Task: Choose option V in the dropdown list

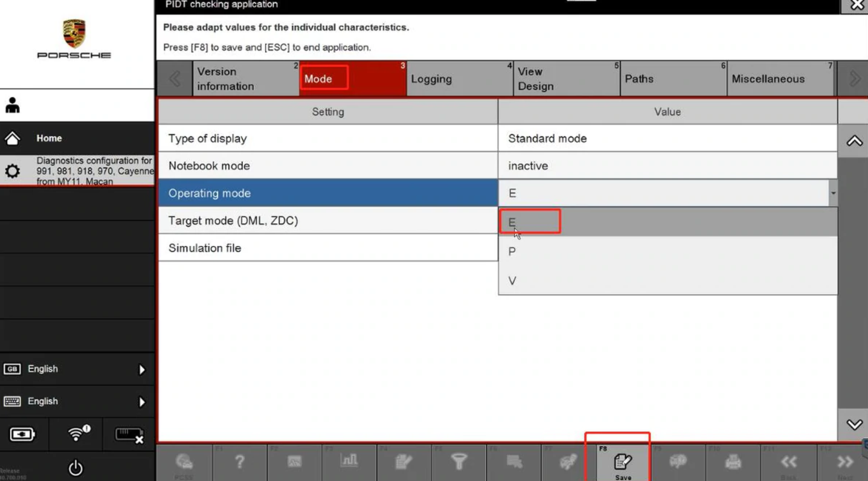Action: (x=668, y=281)
